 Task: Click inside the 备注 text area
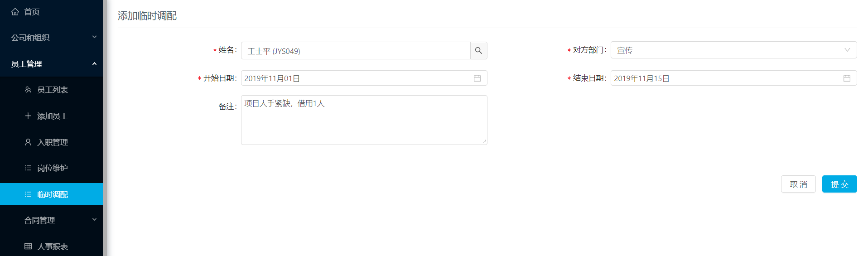(x=364, y=120)
